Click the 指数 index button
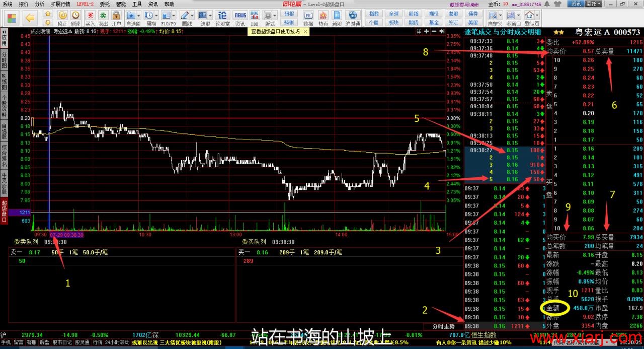 click(x=374, y=14)
